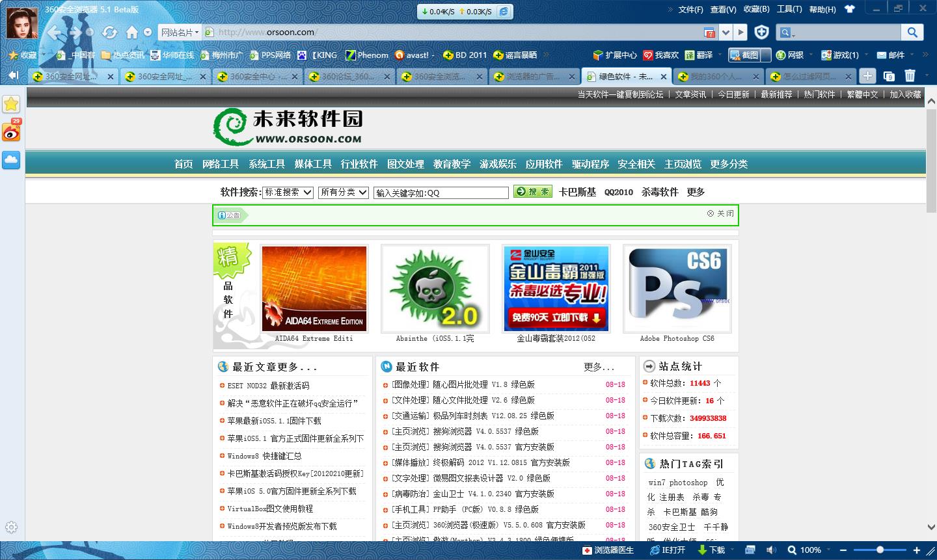Toggle the 360 protection shield icon

(761, 31)
